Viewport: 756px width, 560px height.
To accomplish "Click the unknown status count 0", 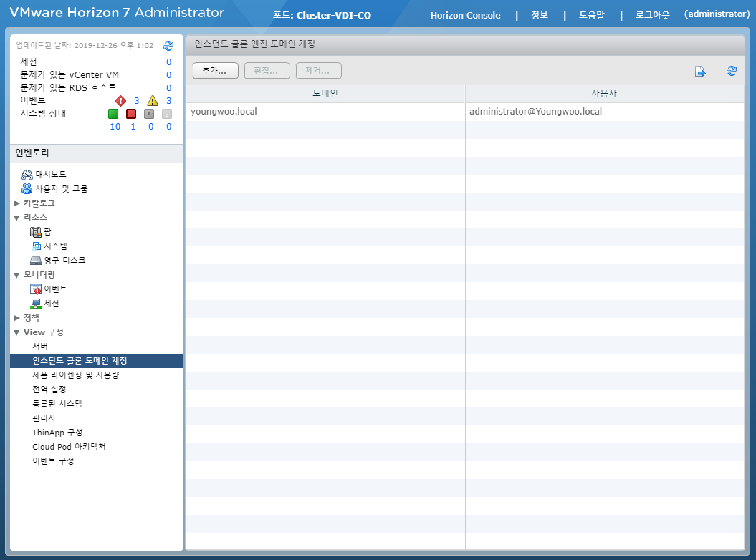I will (168, 127).
